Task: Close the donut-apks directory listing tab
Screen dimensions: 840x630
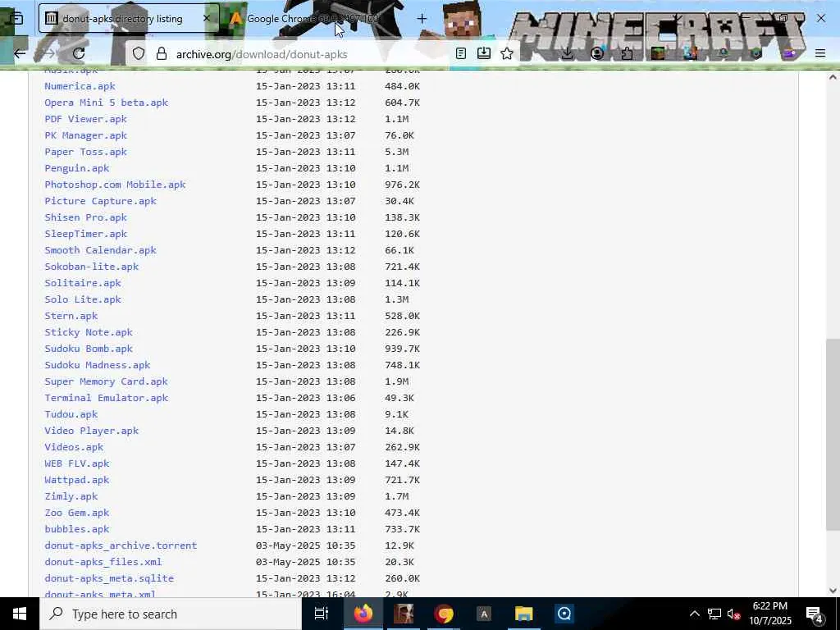Action: coord(207,18)
